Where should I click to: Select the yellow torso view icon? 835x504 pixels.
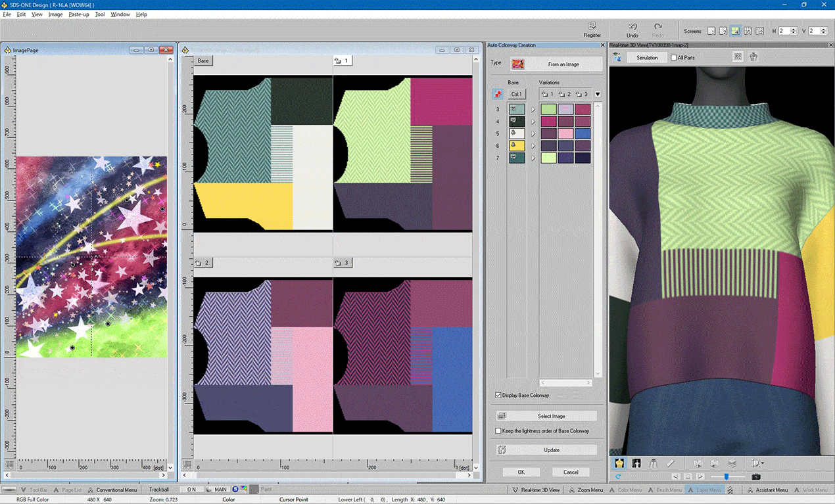(619, 463)
